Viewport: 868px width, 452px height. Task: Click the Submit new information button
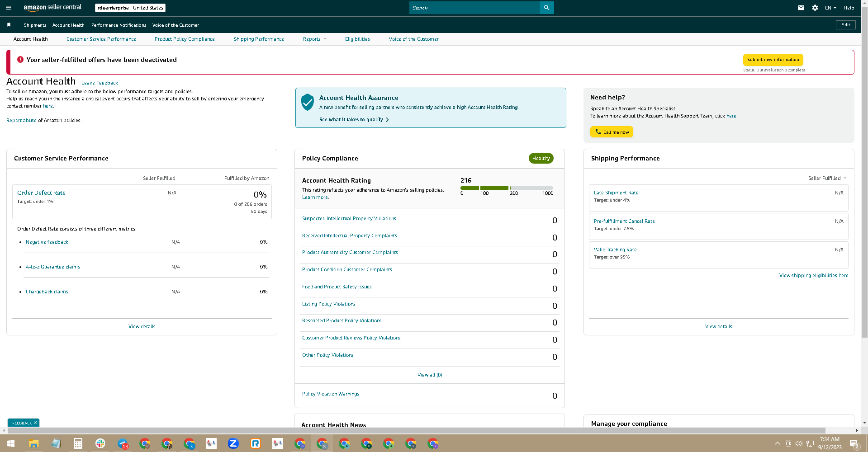click(x=773, y=60)
